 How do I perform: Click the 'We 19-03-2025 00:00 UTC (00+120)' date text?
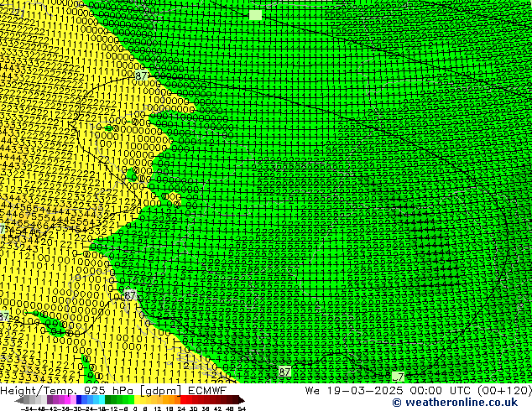click(x=419, y=390)
